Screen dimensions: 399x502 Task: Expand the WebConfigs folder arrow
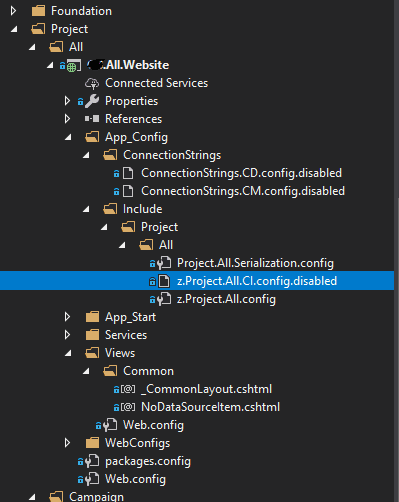pyautogui.click(x=67, y=443)
